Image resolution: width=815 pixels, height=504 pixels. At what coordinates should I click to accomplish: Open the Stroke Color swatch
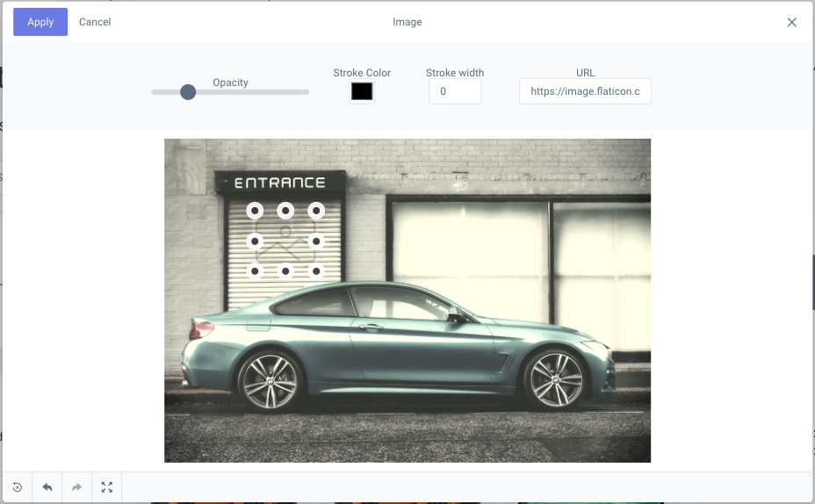click(x=362, y=91)
